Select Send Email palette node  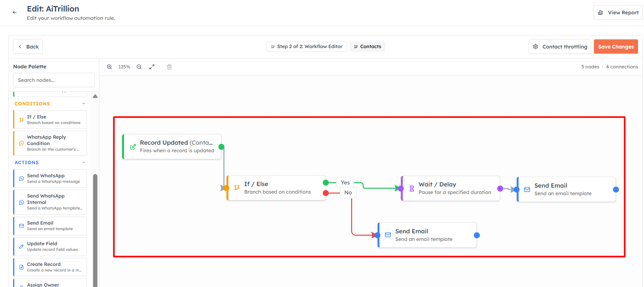tap(50, 226)
